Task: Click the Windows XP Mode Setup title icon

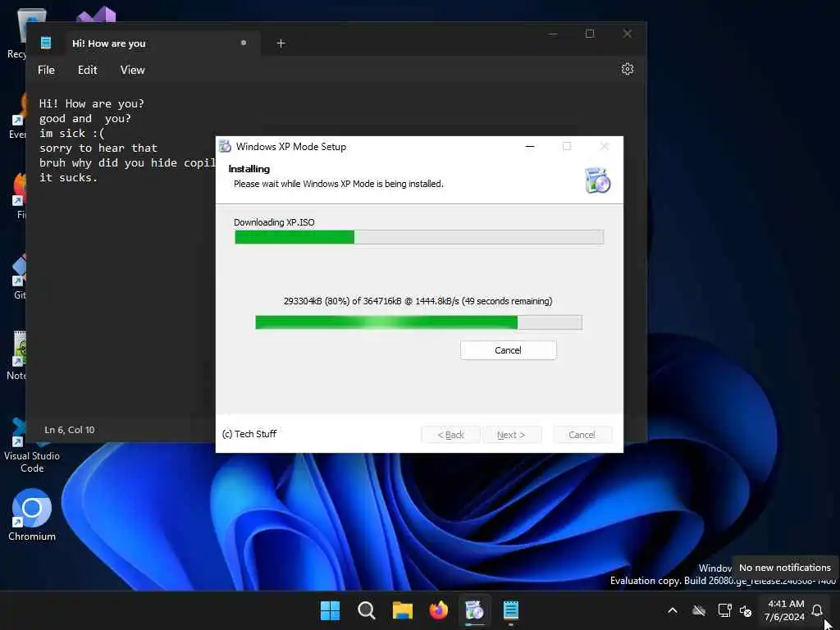Action: (x=226, y=146)
